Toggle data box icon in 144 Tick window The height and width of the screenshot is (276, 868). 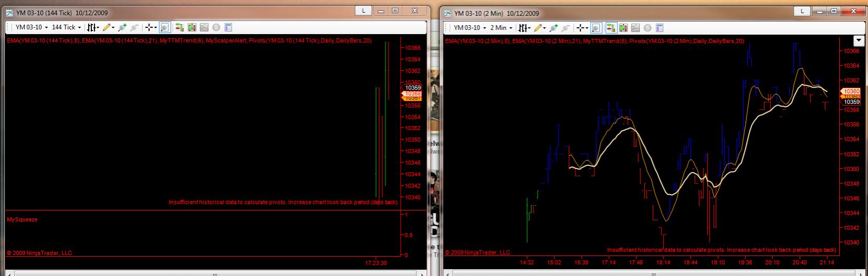165,27
